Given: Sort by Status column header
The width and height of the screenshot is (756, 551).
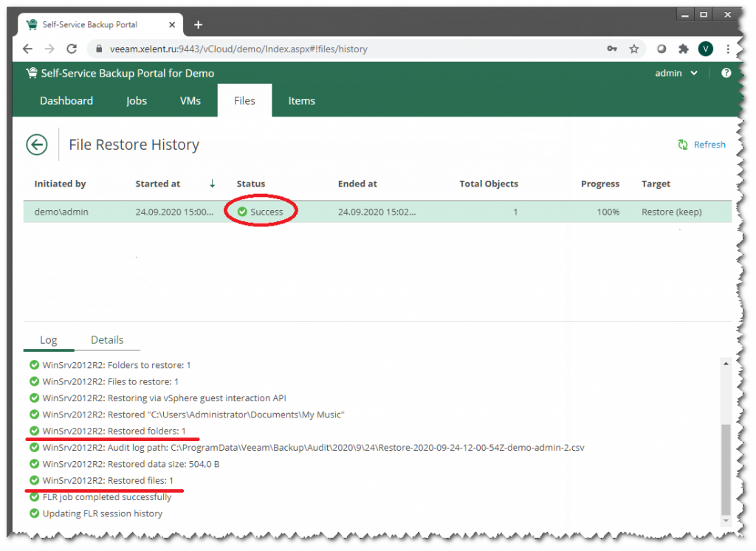Looking at the screenshot, I should click(251, 184).
